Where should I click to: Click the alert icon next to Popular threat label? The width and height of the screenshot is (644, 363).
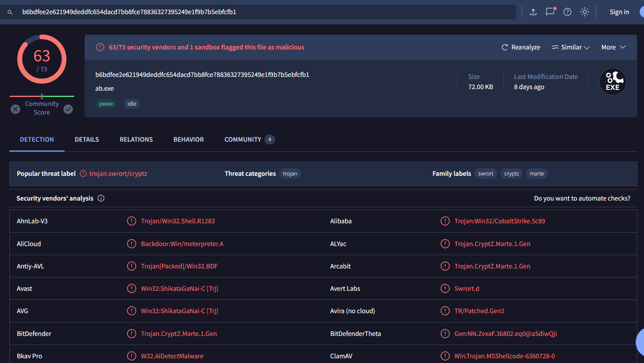[x=83, y=173]
